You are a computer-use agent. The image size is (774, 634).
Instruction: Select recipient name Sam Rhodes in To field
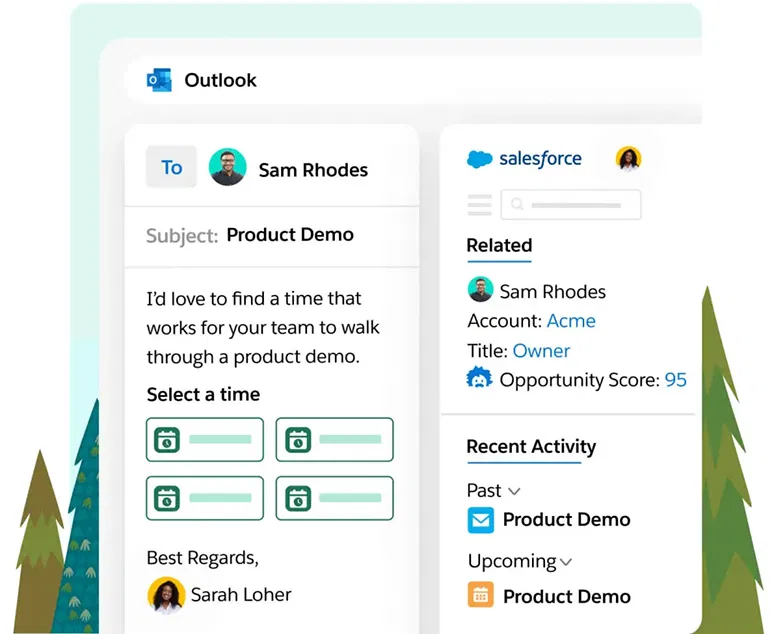click(313, 170)
